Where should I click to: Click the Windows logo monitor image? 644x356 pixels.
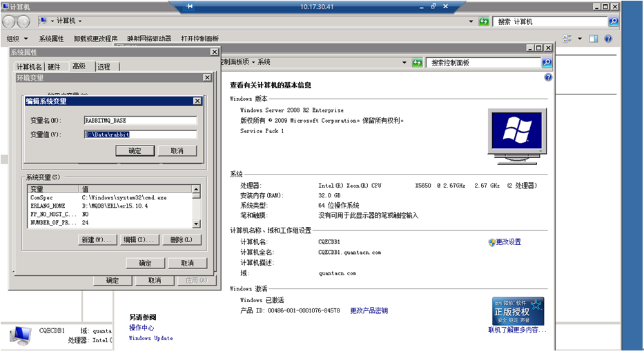(517, 137)
